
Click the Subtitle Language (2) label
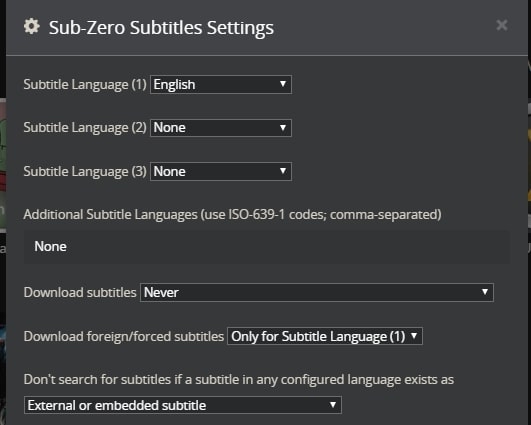(x=85, y=128)
